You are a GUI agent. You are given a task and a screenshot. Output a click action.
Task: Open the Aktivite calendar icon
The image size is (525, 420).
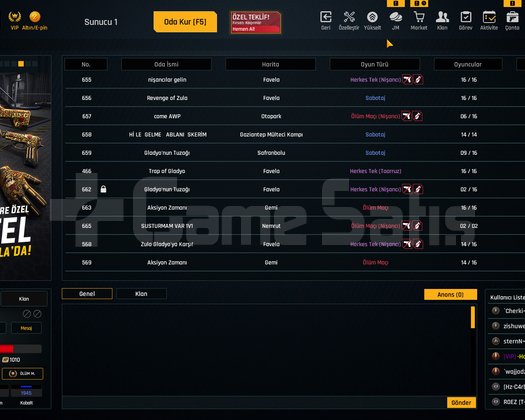[489, 17]
